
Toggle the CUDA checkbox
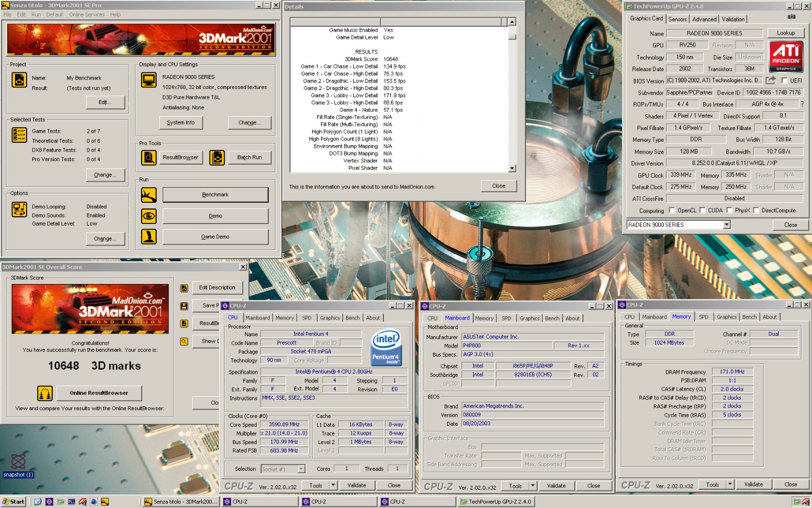tap(703, 210)
